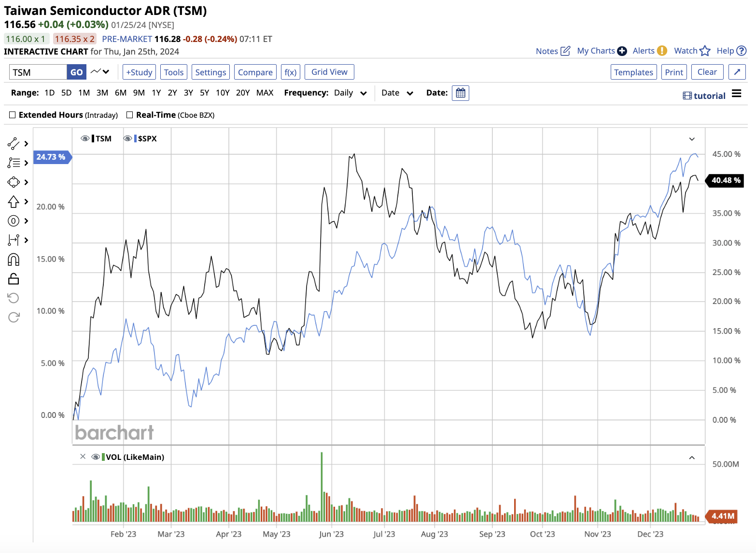Open the f(x) expressions button

pyautogui.click(x=291, y=72)
